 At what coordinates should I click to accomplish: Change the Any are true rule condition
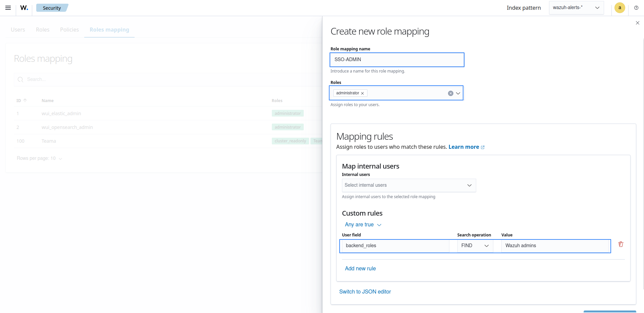362,224
